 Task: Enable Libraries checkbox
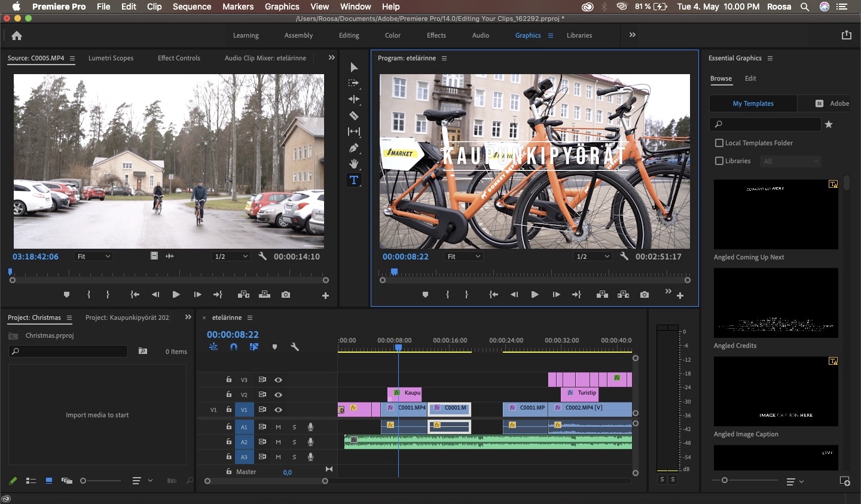pos(719,161)
